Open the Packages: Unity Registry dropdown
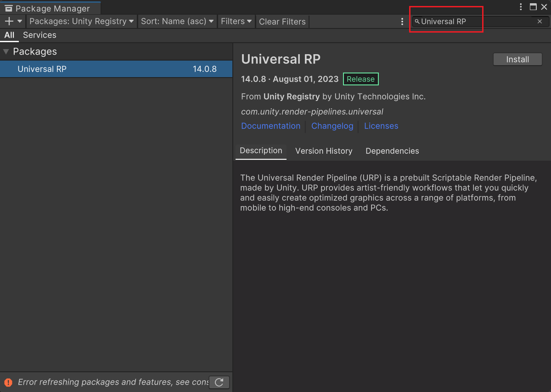The height and width of the screenshot is (392, 551). coord(81,22)
